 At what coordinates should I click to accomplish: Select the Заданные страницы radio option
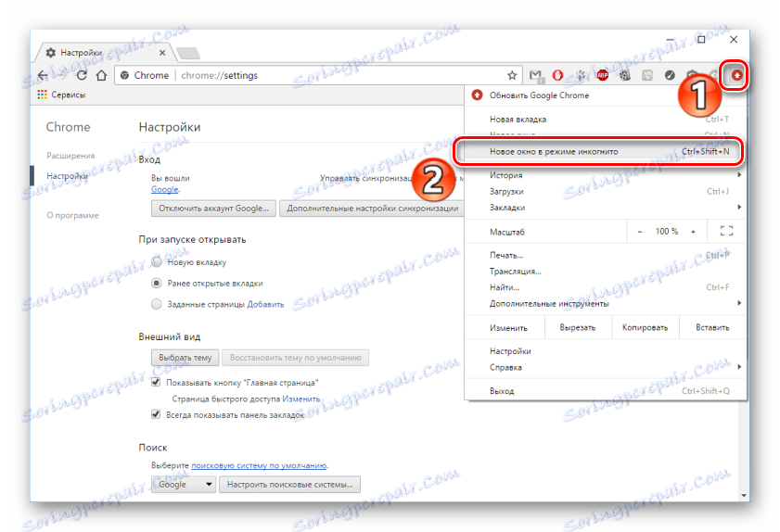[x=156, y=304]
